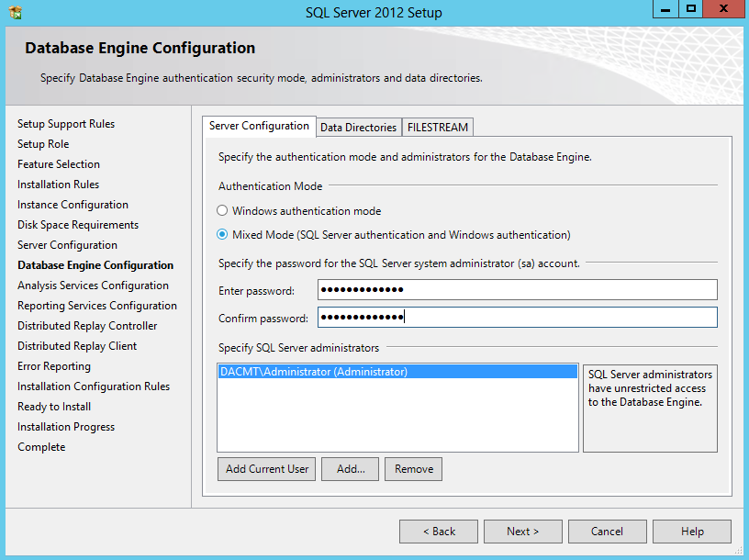
Task: Click Feature Selection step
Action: 59,164
